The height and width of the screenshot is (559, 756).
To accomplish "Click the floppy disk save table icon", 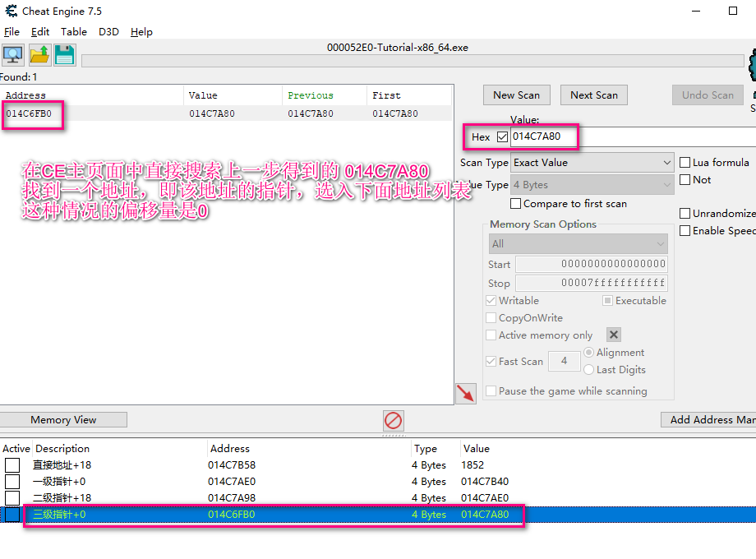I will (65, 55).
